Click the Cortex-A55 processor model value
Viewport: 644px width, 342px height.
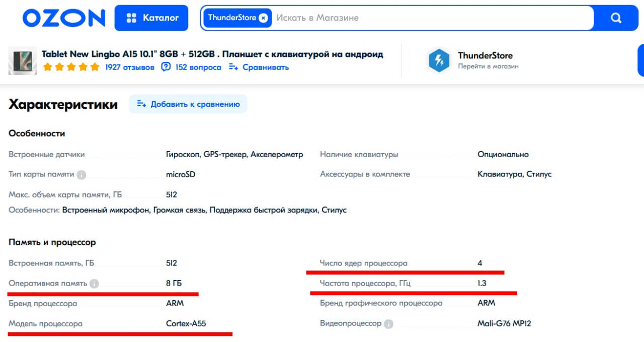click(x=186, y=323)
